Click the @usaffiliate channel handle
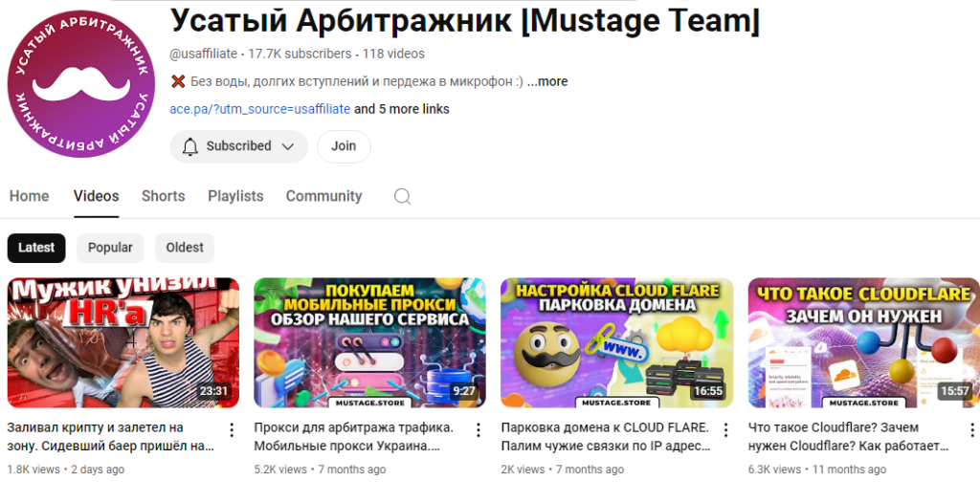This screenshot has width=980, height=502. [x=203, y=55]
